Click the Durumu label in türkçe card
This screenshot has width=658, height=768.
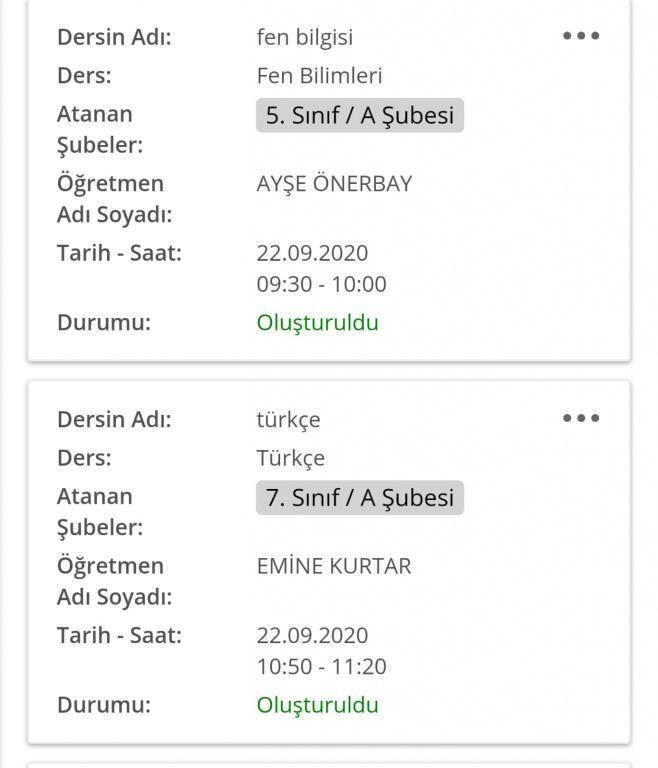click(103, 704)
